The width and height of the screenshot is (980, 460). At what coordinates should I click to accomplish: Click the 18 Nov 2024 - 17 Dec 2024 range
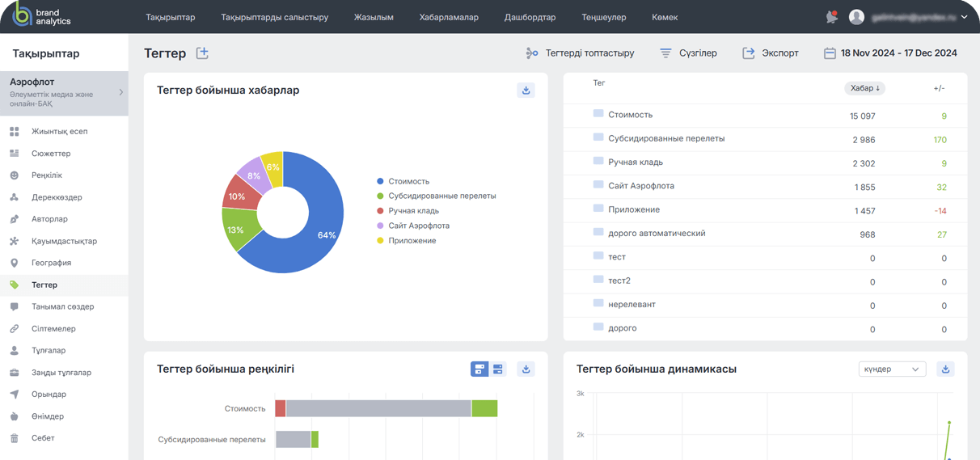coord(899,53)
